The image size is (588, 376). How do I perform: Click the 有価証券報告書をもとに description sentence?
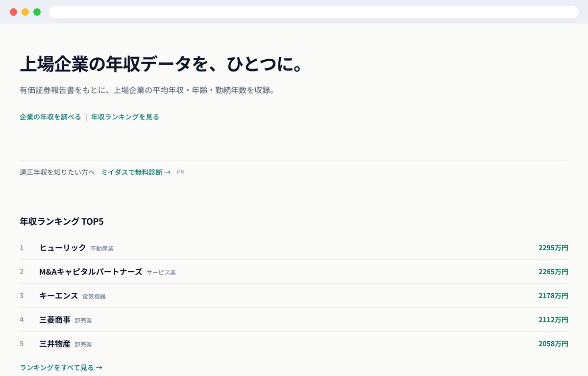coord(147,91)
